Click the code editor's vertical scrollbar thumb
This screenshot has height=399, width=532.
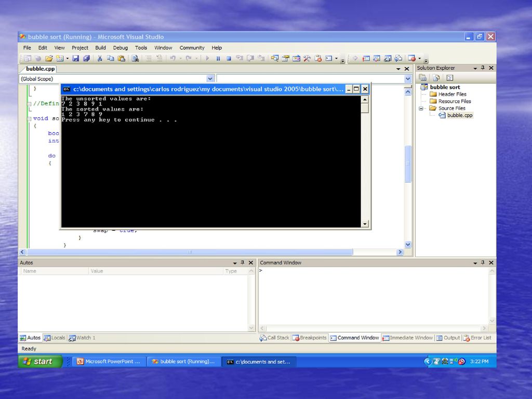pyautogui.click(x=408, y=164)
